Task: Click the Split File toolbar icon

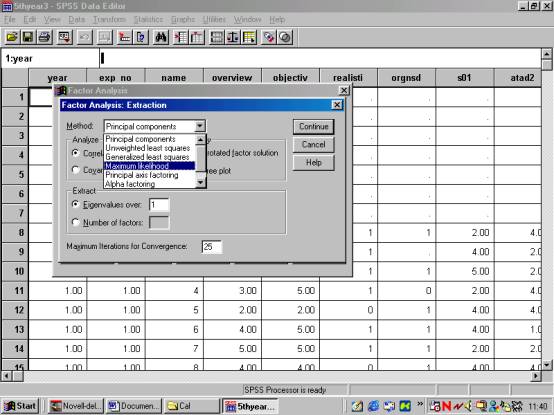Action: point(217,37)
